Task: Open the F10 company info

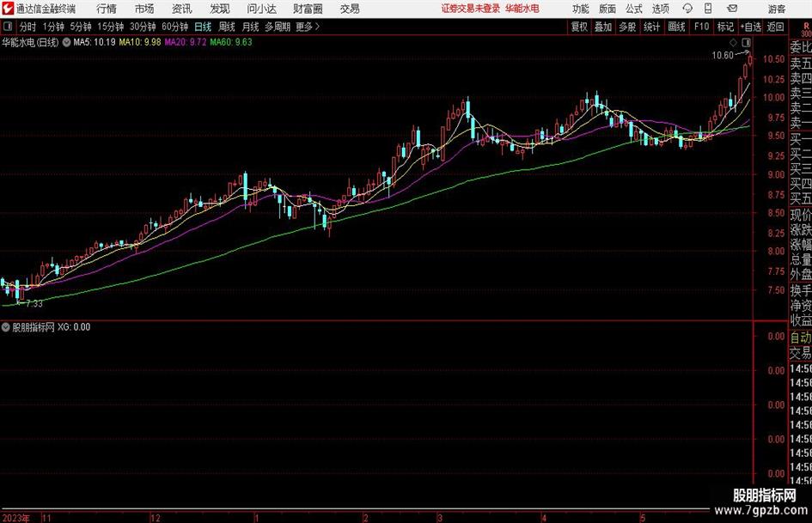Action: click(x=702, y=27)
